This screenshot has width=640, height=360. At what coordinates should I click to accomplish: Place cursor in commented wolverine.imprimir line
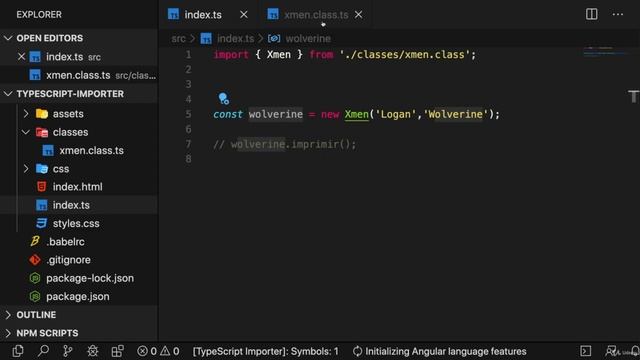tap(284, 144)
